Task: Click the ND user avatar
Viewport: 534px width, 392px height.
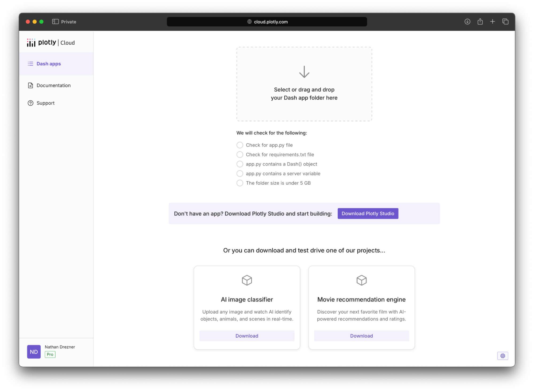Action: (x=34, y=352)
